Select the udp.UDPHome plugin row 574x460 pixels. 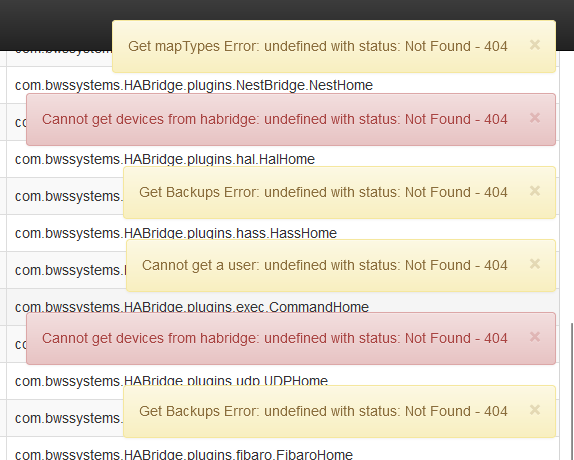tap(283, 381)
